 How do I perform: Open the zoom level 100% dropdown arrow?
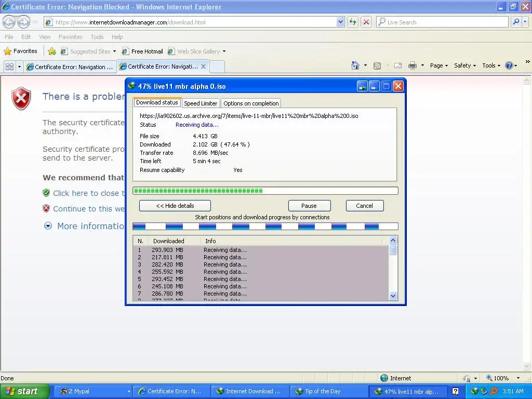tap(518, 378)
